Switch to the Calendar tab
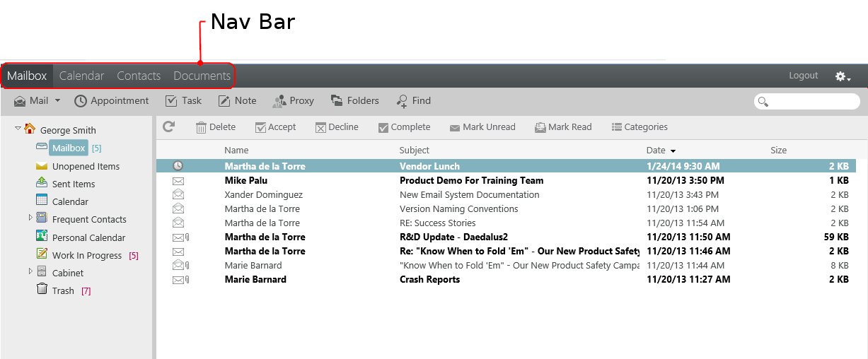The width and height of the screenshot is (868, 359). pos(81,76)
